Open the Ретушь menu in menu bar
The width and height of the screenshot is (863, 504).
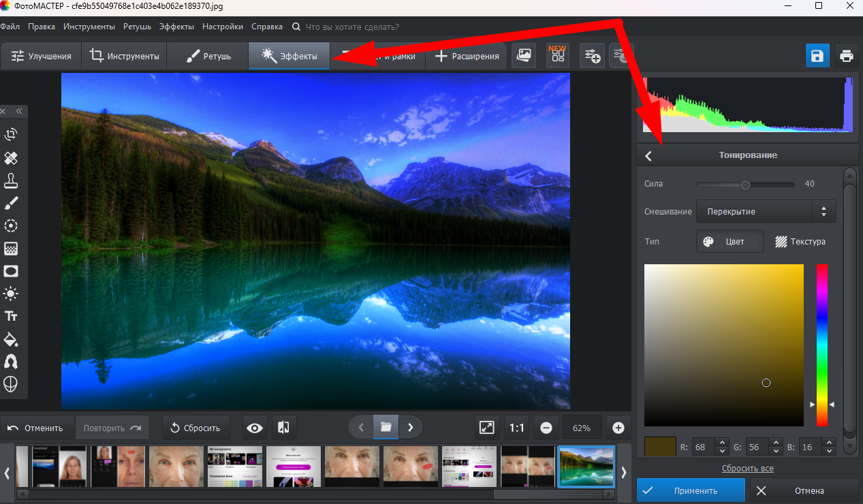point(138,27)
